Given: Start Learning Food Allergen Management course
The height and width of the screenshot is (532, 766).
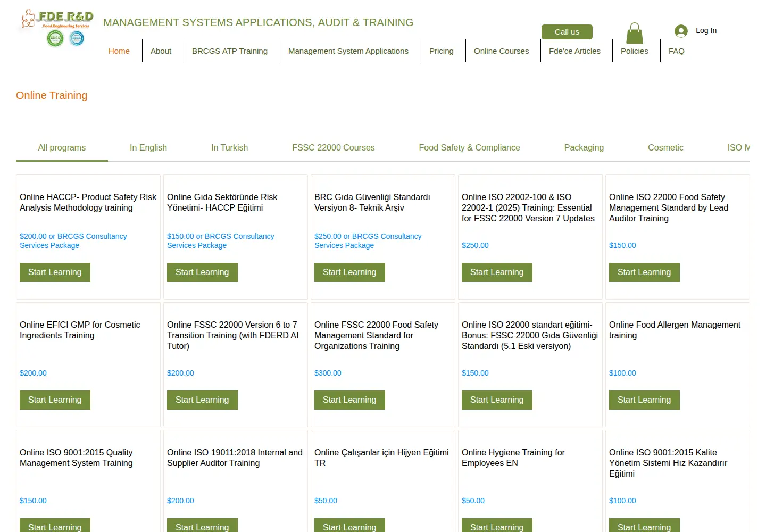Looking at the screenshot, I should 644,400.
